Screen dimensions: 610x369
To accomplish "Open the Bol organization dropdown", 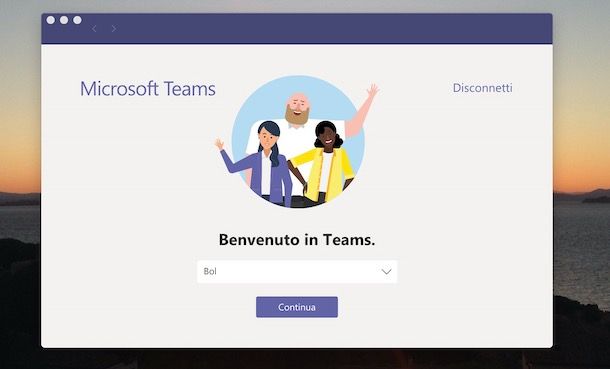I will point(297,271).
